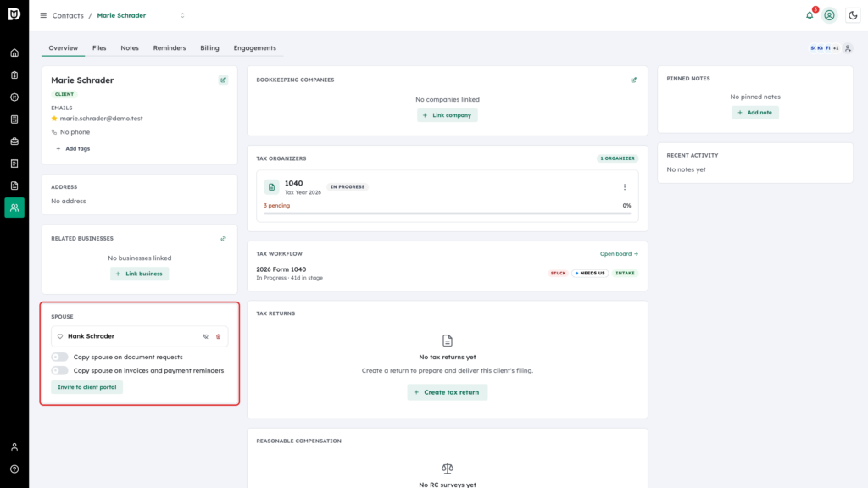Screen dimensions: 868x488
Task: Select the active Contacts people icon in sidebar
Action: point(14,208)
